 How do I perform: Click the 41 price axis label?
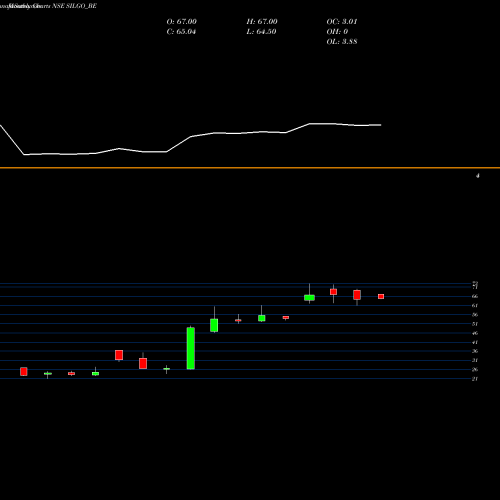click(x=475, y=342)
